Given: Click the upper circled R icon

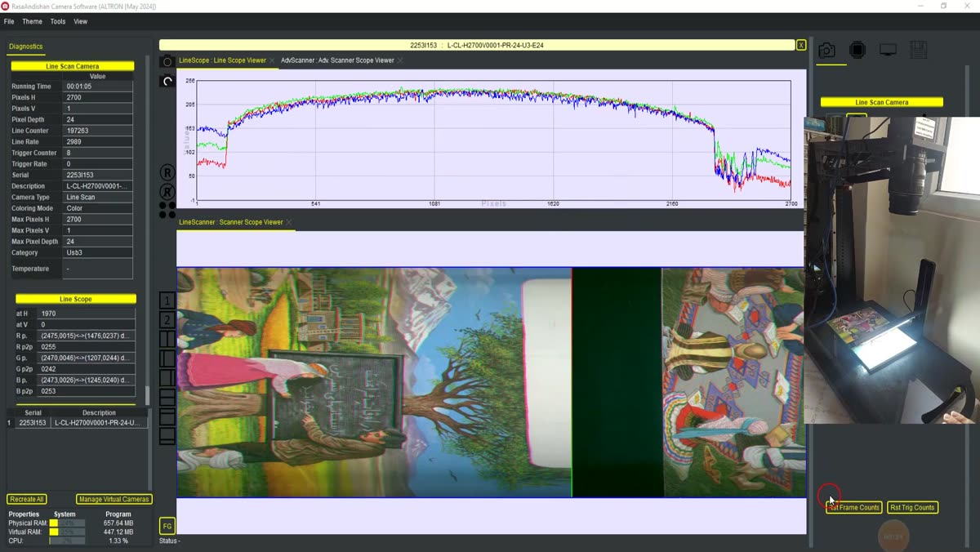Looking at the screenshot, I should 167,172.
